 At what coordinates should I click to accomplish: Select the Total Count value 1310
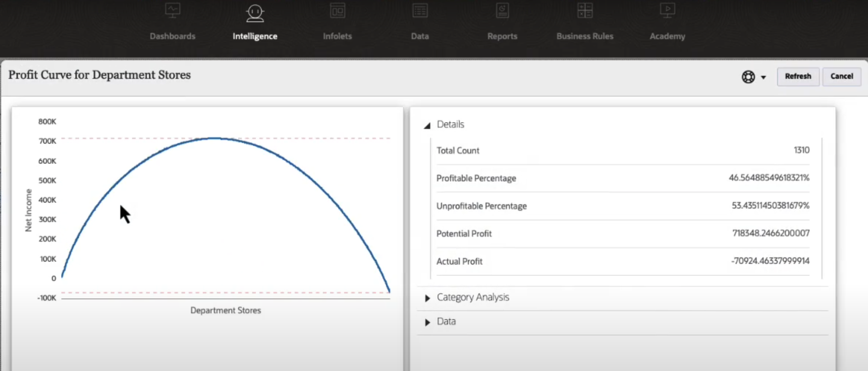click(x=801, y=150)
